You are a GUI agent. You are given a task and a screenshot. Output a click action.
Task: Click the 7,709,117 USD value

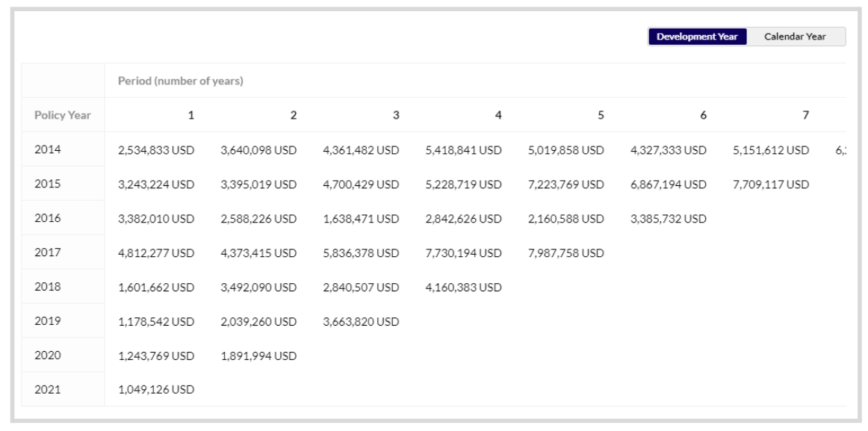click(771, 185)
